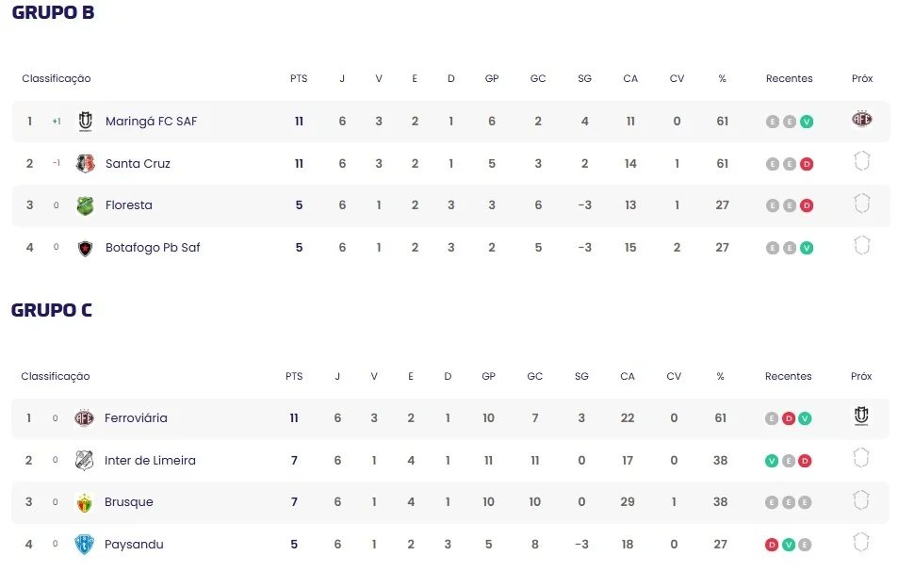Viewport: 898px width, 588px height.
Task: Click the Brusque team crest icon
Action: (x=84, y=502)
